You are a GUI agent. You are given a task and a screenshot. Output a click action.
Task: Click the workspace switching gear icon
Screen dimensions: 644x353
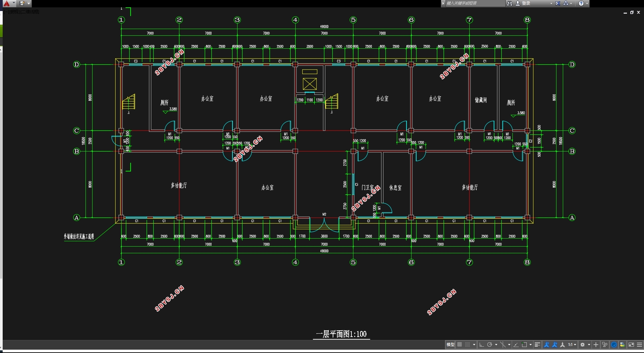(x=583, y=345)
